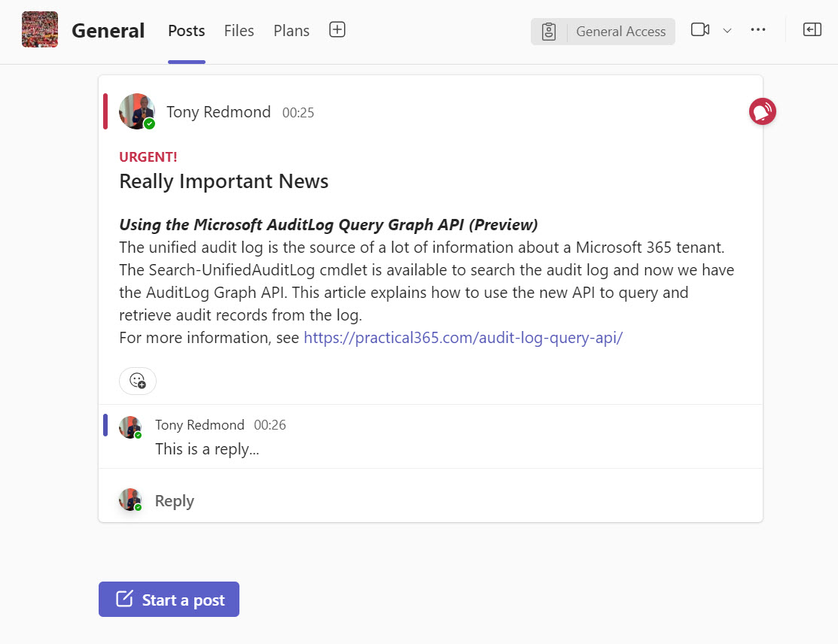The image size is (838, 644).
Task: Expand the Meet options chevron
Action: [727, 32]
